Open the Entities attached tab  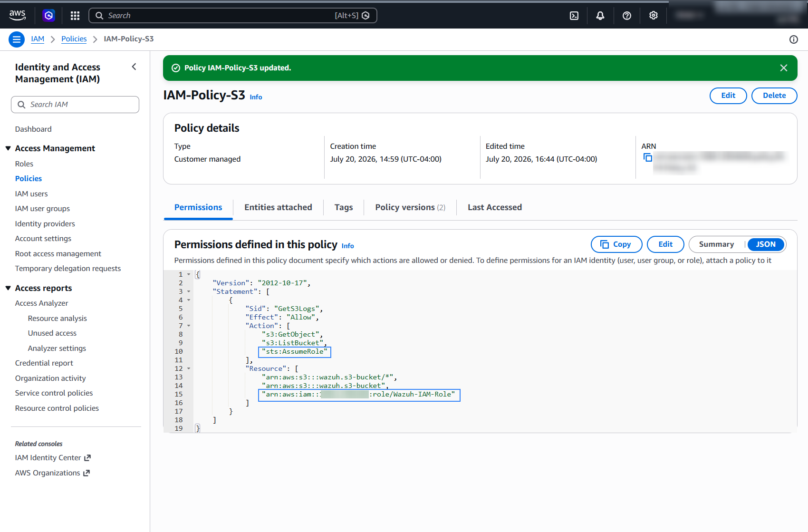278,207
